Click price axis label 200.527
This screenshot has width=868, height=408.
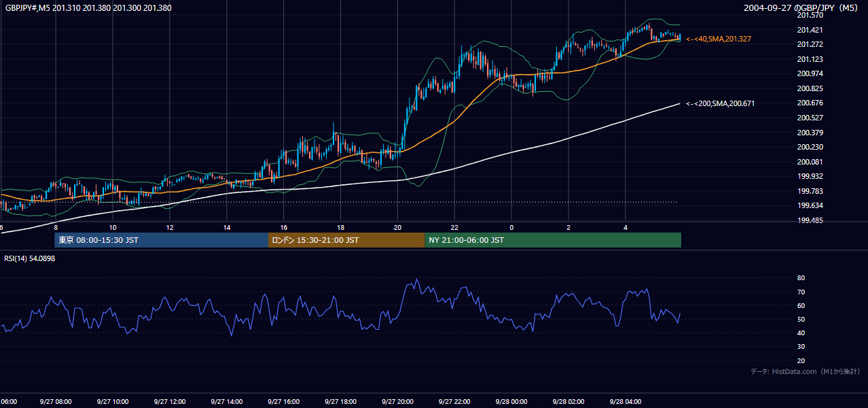click(810, 118)
